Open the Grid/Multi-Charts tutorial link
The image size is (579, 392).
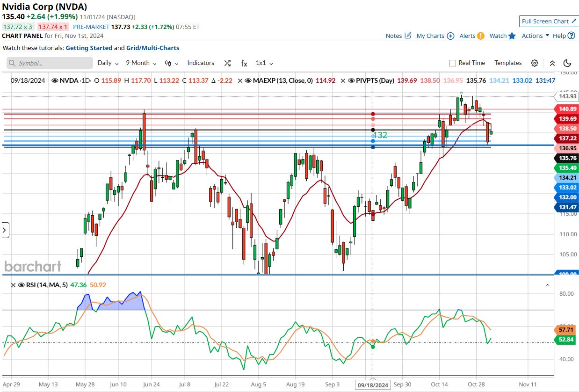152,48
